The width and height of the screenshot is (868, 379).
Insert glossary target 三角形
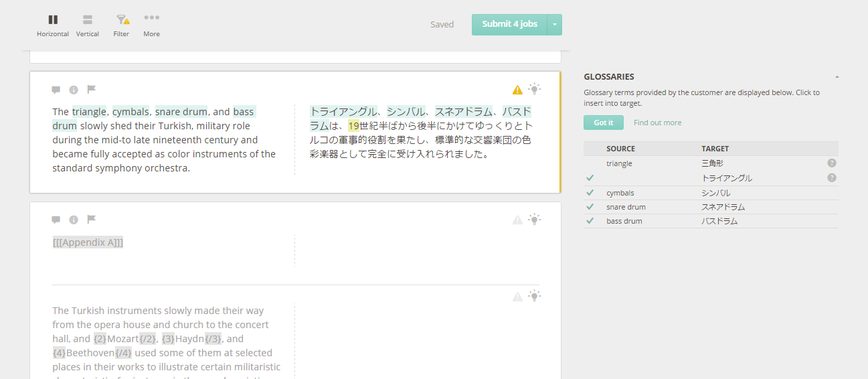click(x=712, y=163)
